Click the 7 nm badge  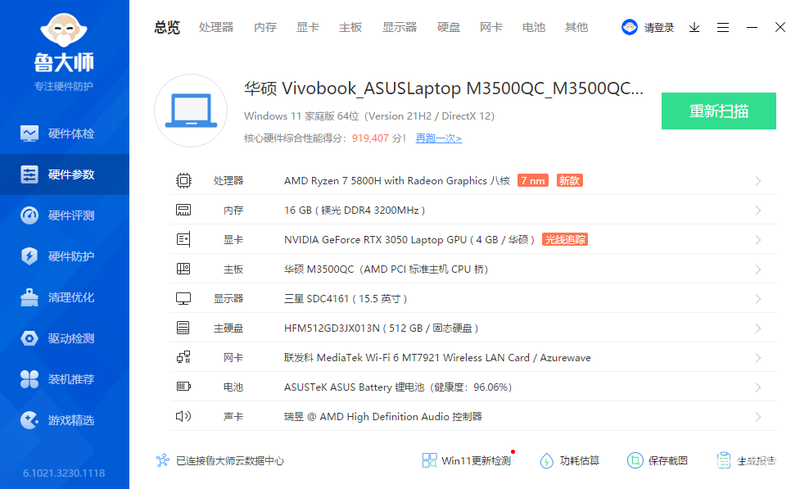pos(533,180)
